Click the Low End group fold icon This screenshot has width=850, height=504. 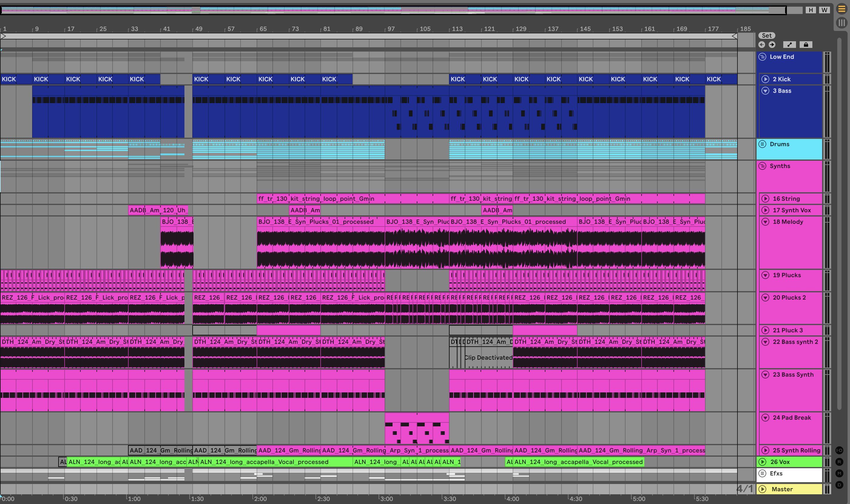[762, 57]
